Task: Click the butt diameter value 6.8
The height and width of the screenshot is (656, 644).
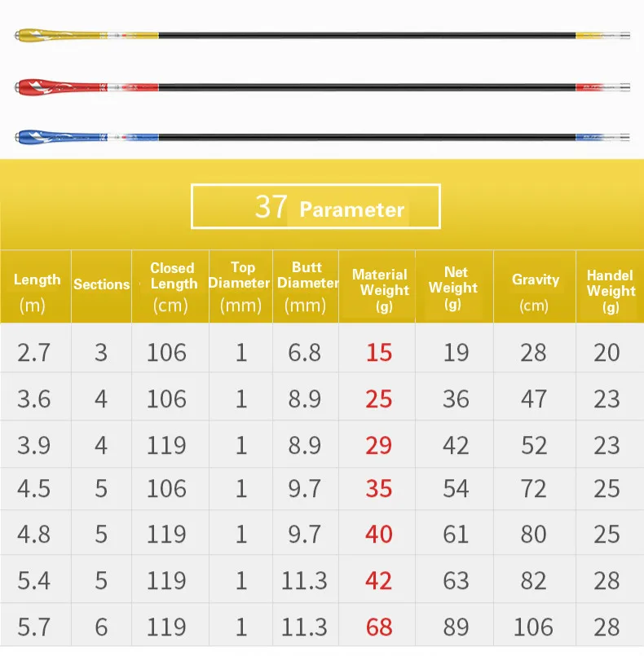Action: tap(303, 352)
